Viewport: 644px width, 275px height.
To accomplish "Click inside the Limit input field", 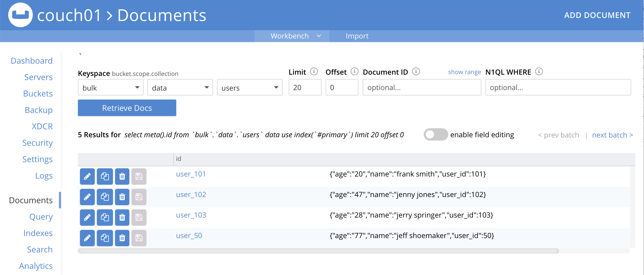I will pos(305,87).
